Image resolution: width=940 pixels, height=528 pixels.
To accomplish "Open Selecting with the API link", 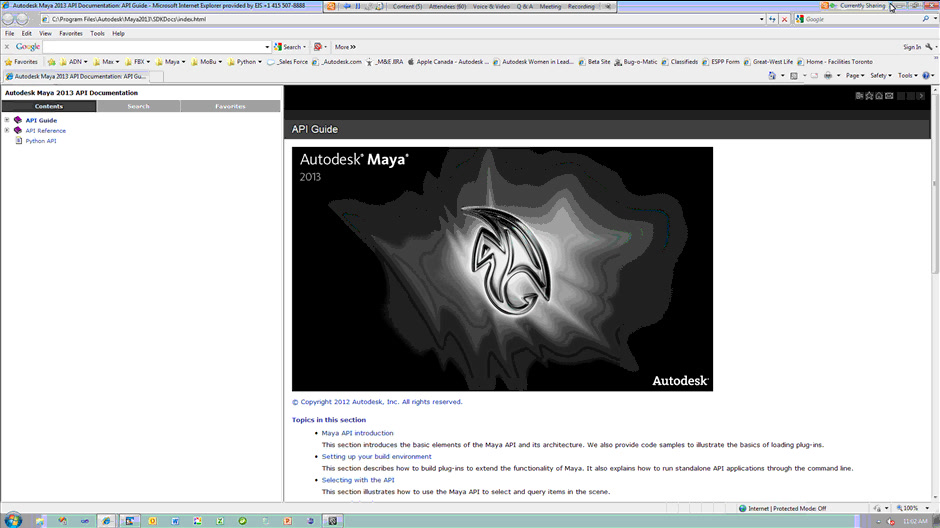I will 358,479.
